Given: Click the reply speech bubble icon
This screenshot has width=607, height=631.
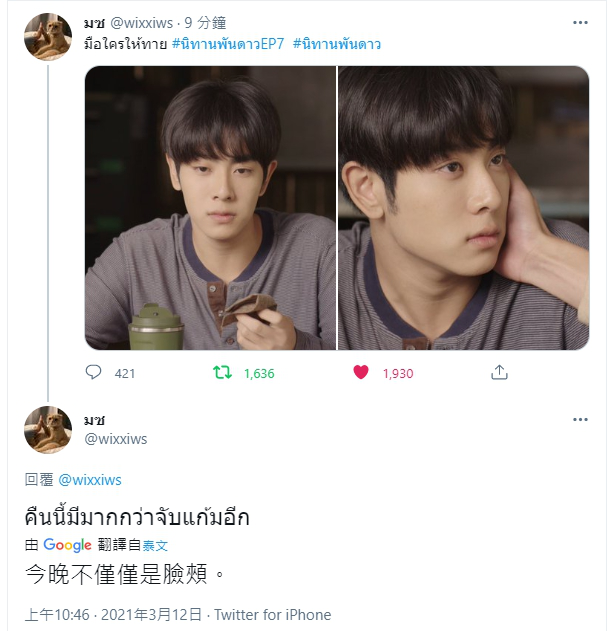Looking at the screenshot, I should pyautogui.click(x=93, y=372).
